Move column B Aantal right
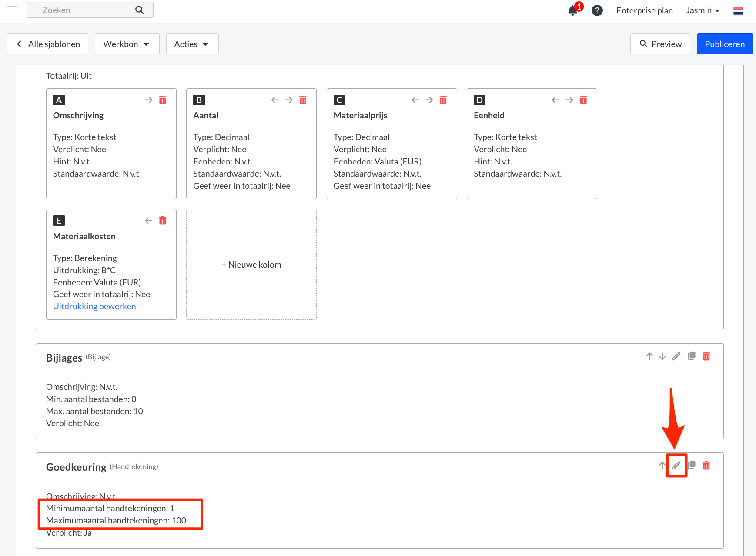The width and height of the screenshot is (756, 556). [x=289, y=100]
